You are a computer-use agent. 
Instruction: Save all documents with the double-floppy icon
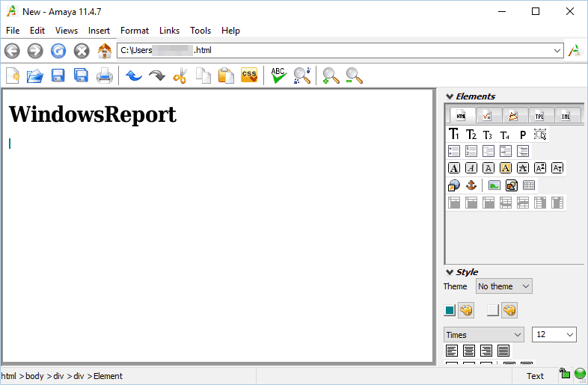pyautogui.click(x=81, y=76)
